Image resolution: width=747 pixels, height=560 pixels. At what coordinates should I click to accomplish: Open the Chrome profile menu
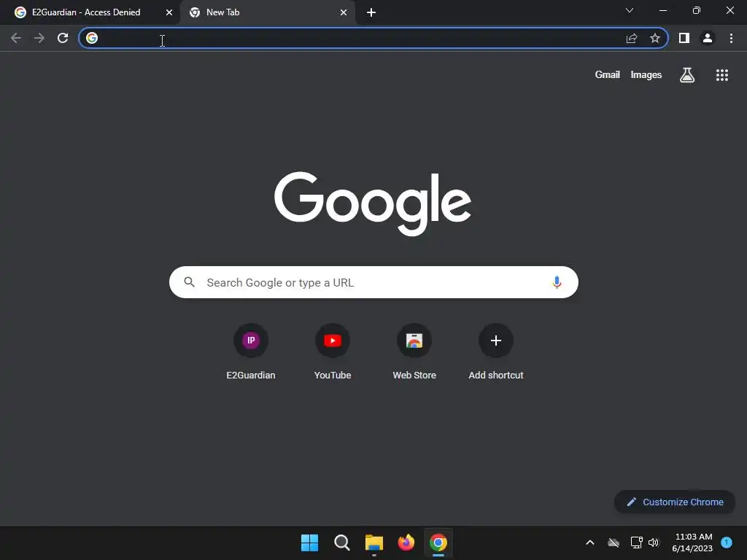point(708,38)
